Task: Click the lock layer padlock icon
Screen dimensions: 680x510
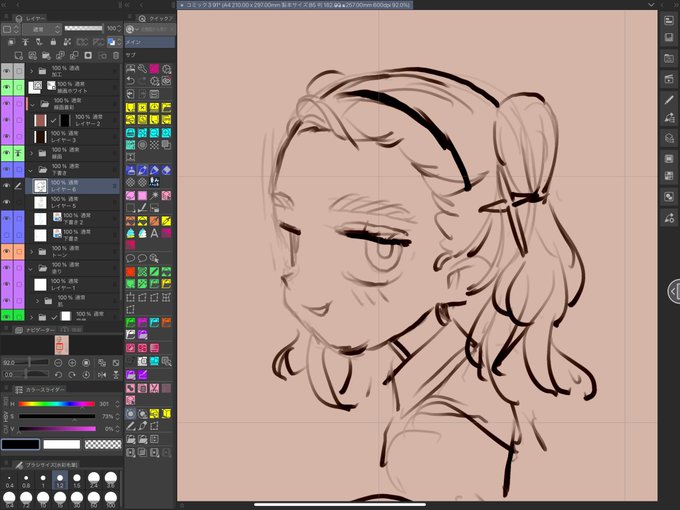Action: click(53, 42)
